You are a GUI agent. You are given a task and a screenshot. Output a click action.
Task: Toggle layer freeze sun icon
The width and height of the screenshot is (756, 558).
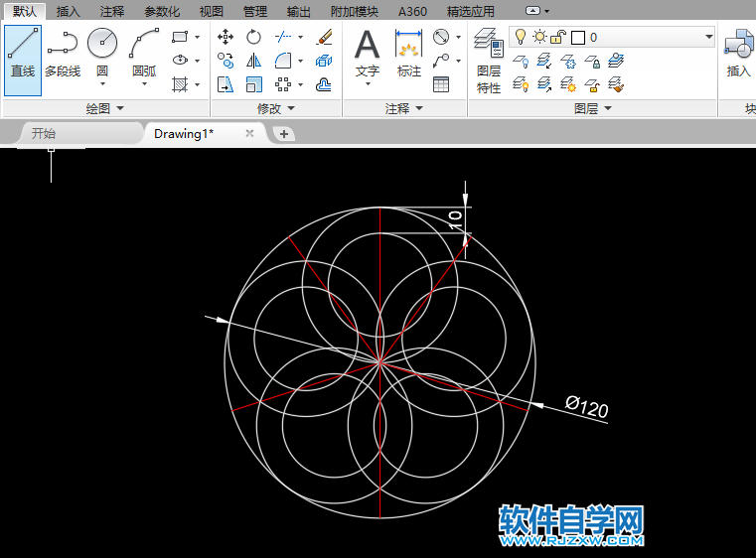pyautogui.click(x=538, y=37)
